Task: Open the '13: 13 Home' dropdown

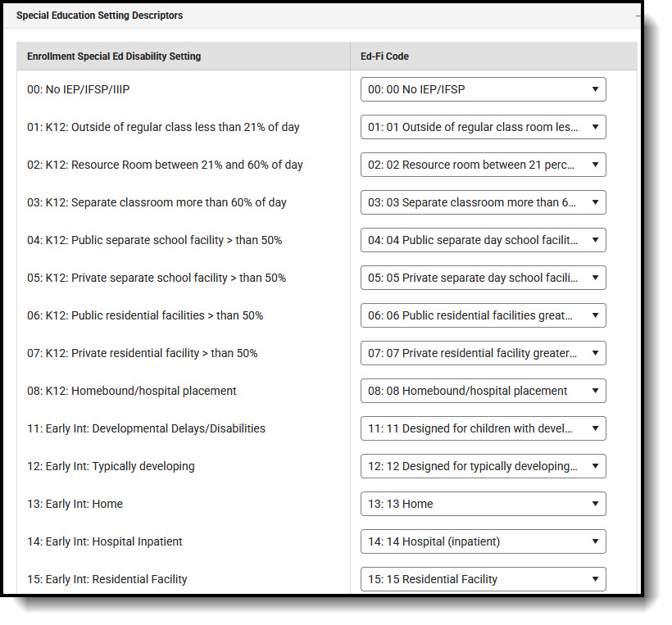Action: (483, 504)
